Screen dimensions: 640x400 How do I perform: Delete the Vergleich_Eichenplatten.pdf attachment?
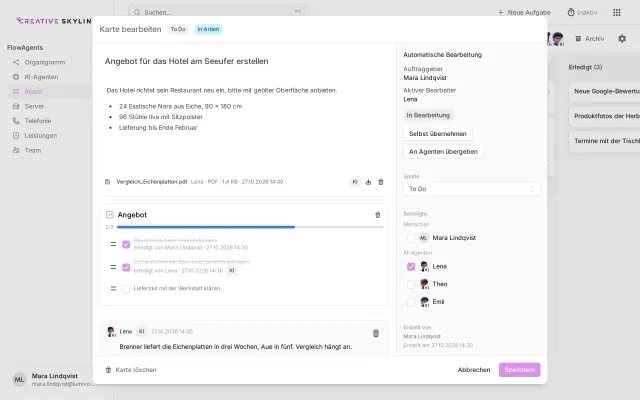(x=381, y=182)
